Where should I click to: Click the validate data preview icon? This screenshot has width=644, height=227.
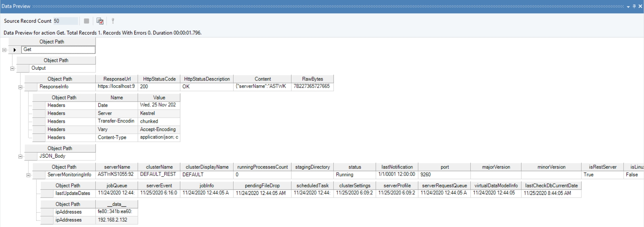coord(100,21)
